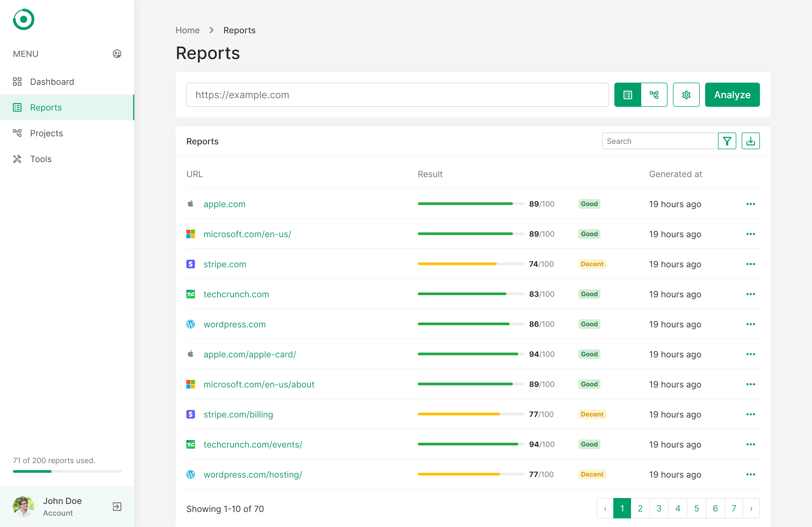812x527 pixels.
Task: Click the reports usage progress bar
Action: pyautogui.click(x=67, y=471)
